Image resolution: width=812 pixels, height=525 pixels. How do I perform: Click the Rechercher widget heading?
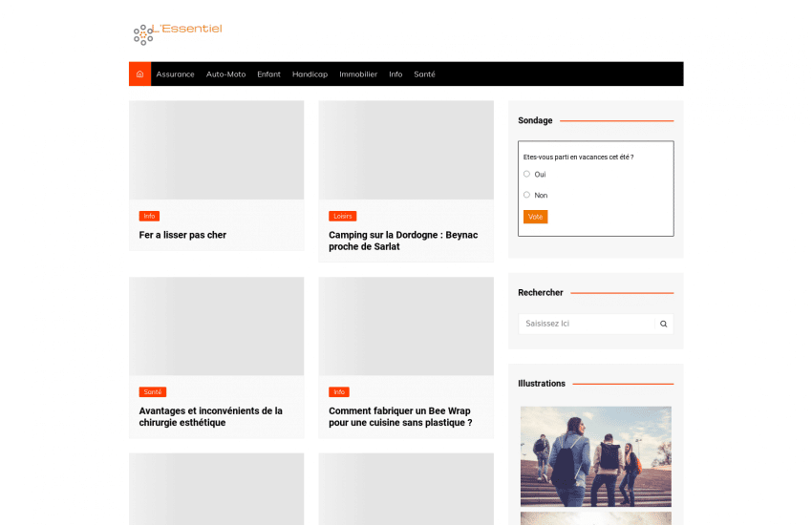[x=540, y=293]
